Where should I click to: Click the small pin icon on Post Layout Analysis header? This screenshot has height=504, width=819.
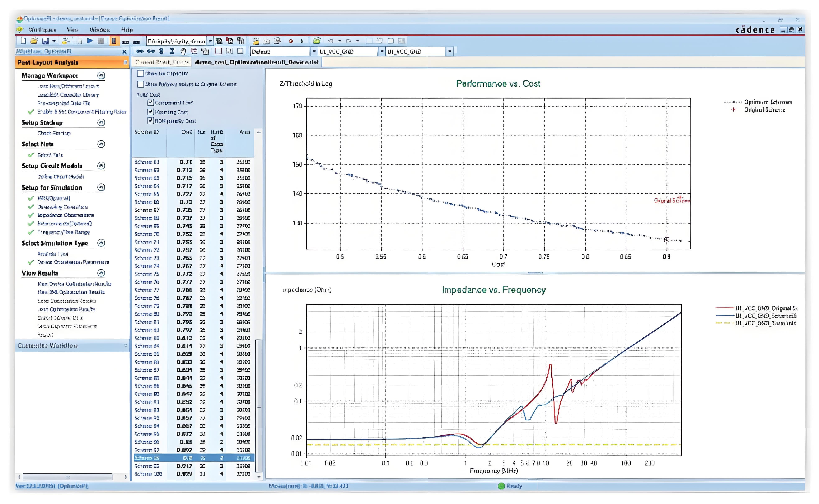pyautogui.click(x=125, y=62)
